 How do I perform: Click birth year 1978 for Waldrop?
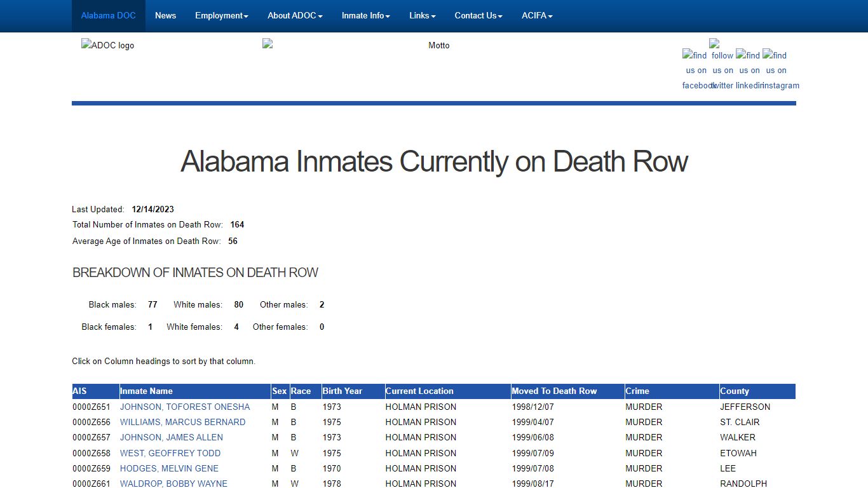[x=332, y=484]
